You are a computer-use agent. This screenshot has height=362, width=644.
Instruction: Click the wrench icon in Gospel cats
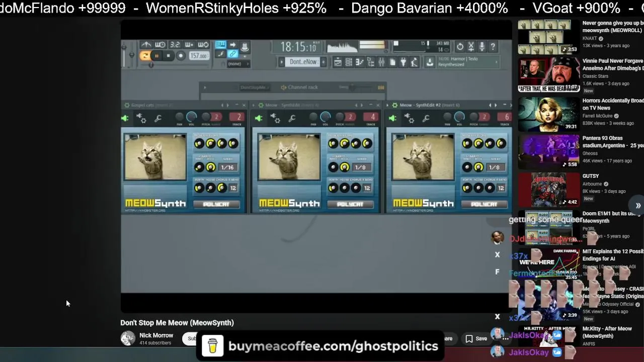[x=157, y=118]
